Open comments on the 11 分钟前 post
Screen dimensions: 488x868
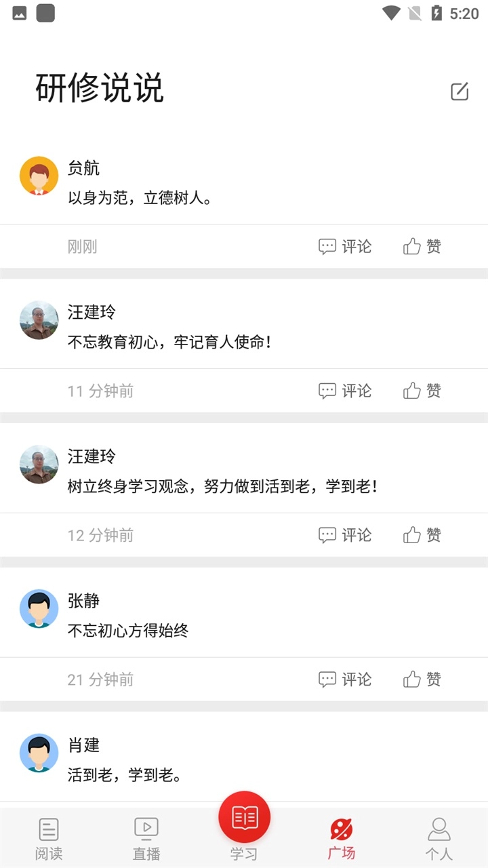click(x=345, y=391)
